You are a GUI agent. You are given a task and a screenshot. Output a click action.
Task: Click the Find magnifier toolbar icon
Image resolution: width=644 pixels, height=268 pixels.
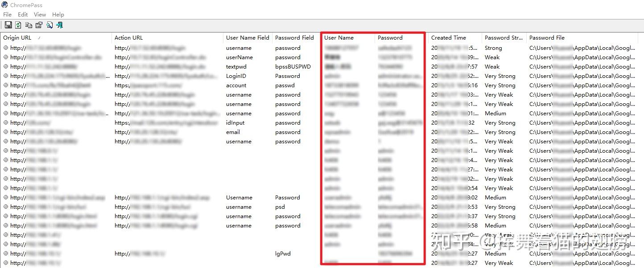pyautogui.click(x=49, y=25)
